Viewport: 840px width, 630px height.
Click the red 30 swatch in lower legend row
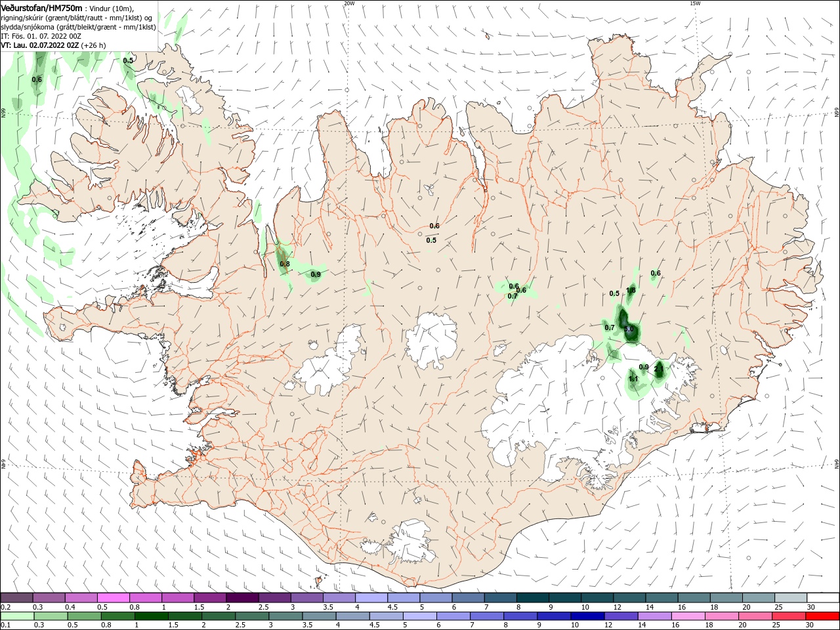pyautogui.click(x=823, y=616)
